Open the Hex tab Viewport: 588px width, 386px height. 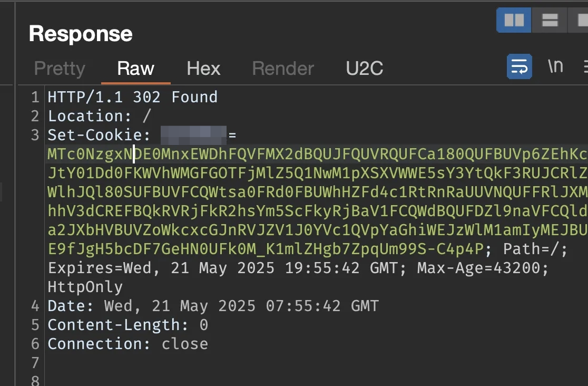tap(203, 69)
